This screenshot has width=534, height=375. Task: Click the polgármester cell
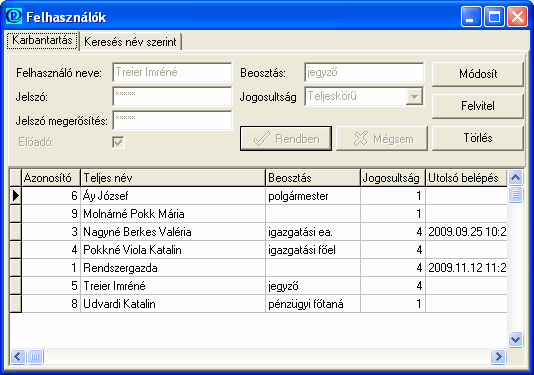(x=313, y=196)
